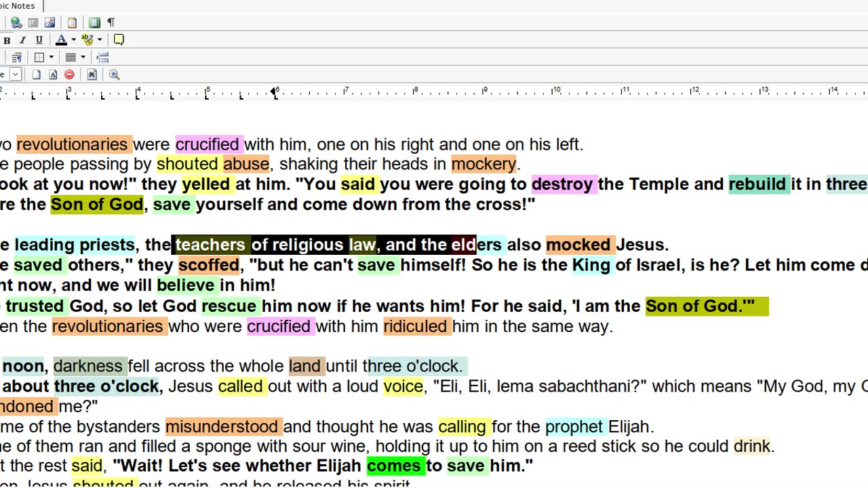Click the word "yelled"
The image size is (868, 488).
coord(205,184)
